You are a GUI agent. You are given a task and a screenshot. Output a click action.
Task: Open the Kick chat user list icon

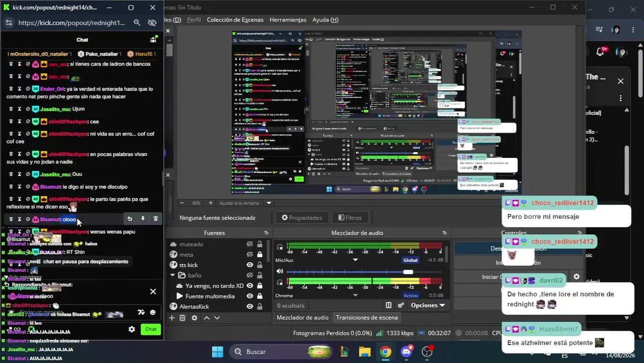pos(153,39)
